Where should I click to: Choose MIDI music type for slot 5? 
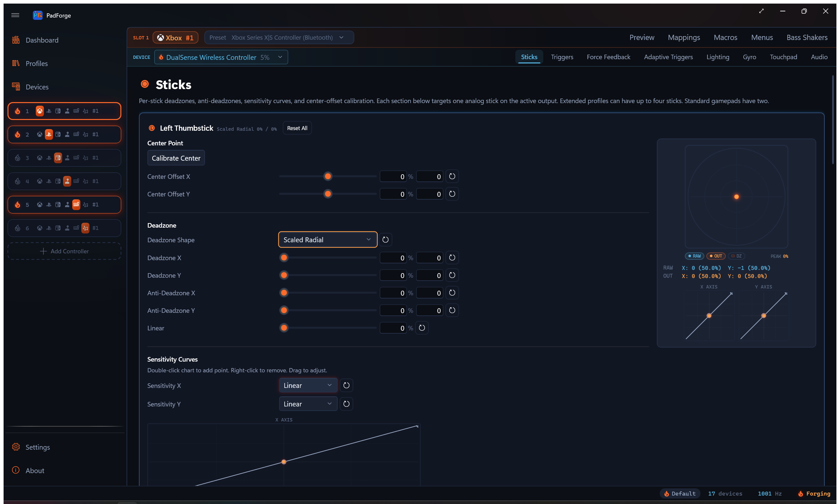(86, 205)
